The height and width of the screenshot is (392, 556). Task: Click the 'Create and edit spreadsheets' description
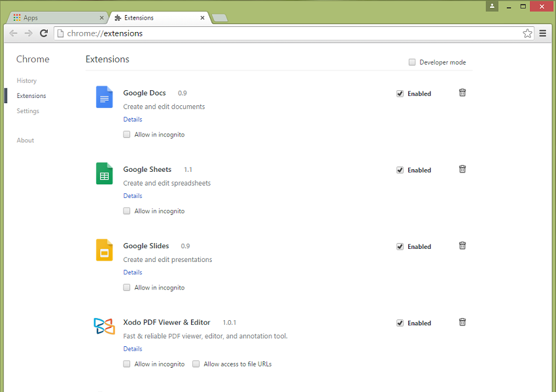167,183
